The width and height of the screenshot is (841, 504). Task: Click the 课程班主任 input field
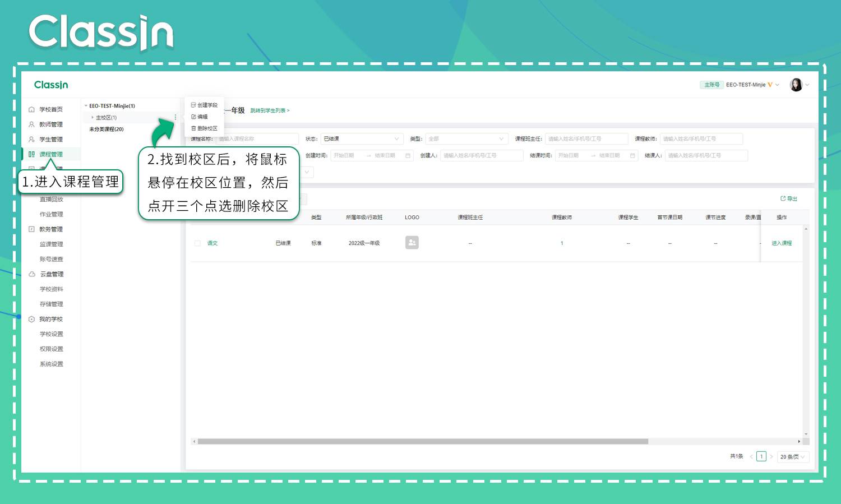click(586, 138)
